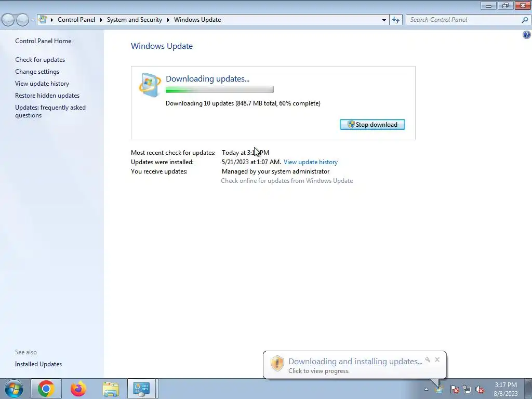Click the Windows Update tray icon

coord(439,389)
